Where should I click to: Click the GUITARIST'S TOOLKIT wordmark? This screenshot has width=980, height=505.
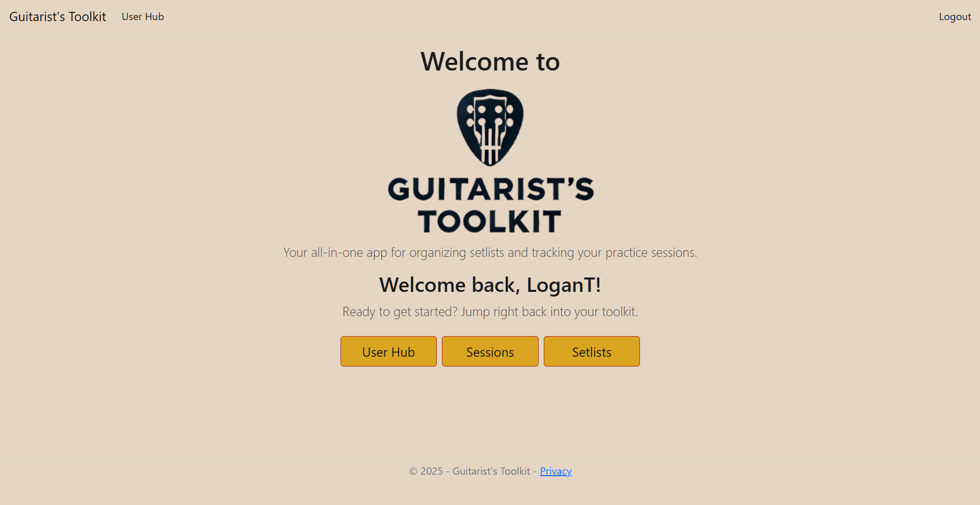489,204
